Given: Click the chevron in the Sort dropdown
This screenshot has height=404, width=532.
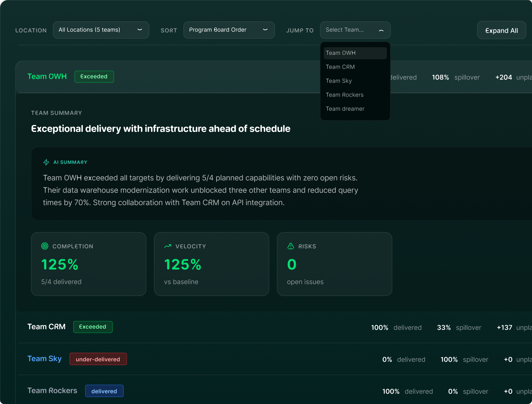Looking at the screenshot, I should pos(265,30).
